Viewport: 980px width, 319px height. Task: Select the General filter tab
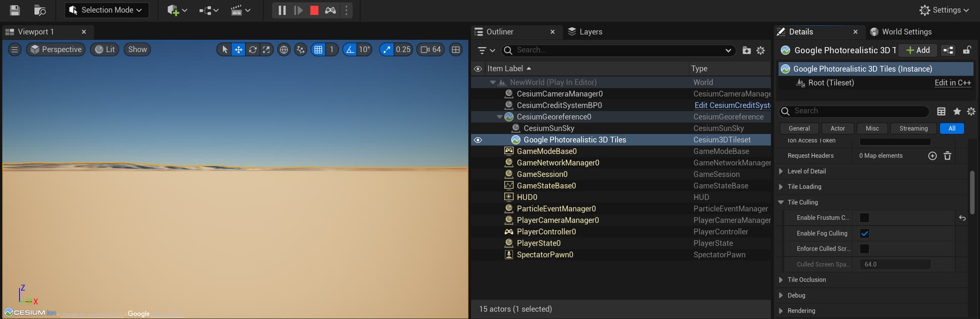coord(799,129)
